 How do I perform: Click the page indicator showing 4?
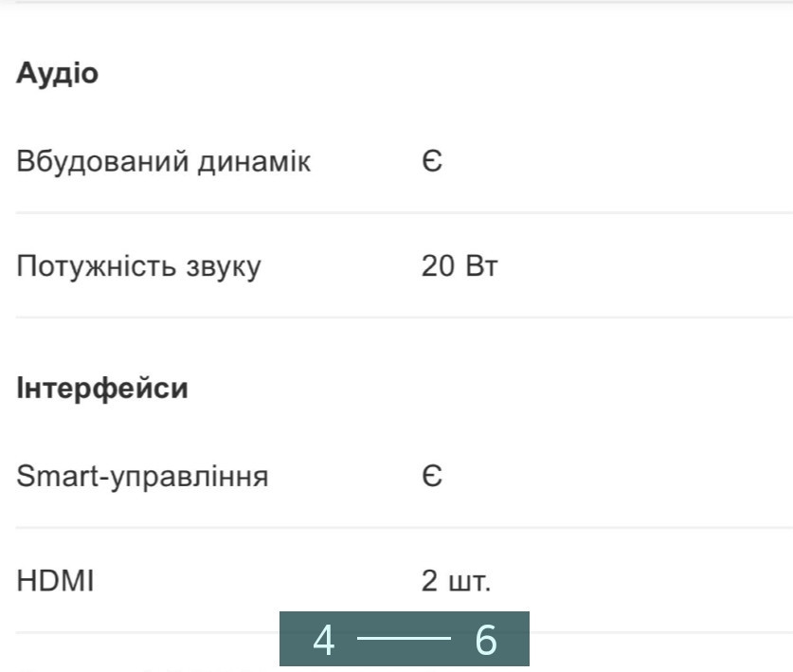pyautogui.click(x=326, y=642)
